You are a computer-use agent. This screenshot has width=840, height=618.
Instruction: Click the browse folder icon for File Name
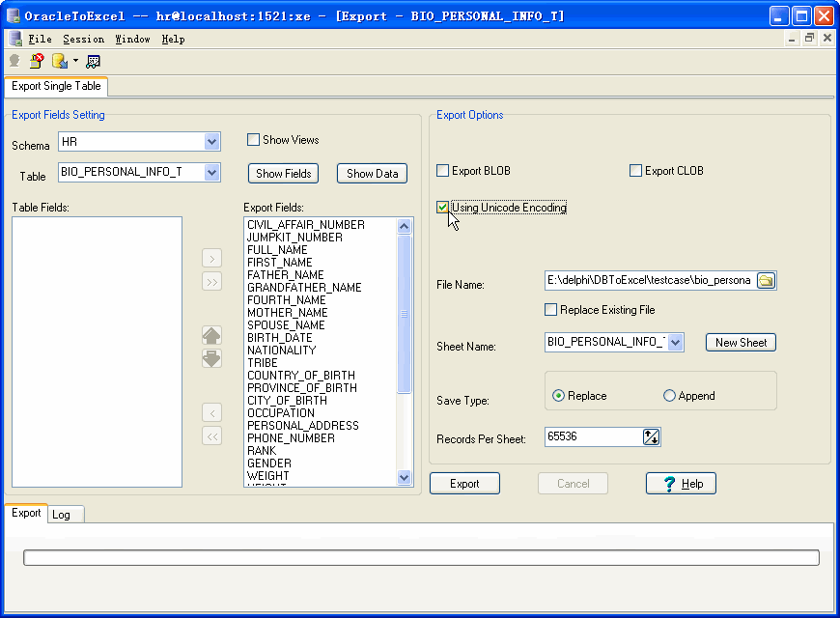766,280
